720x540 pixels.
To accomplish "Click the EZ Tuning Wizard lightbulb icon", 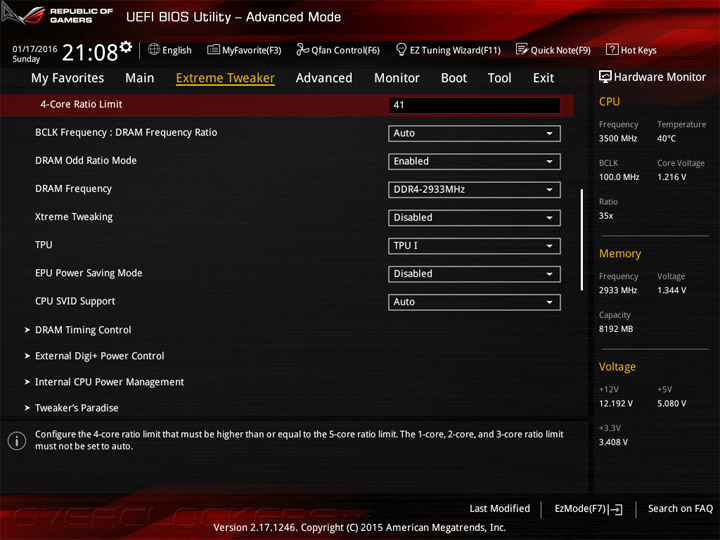I will (x=401, y=49).
